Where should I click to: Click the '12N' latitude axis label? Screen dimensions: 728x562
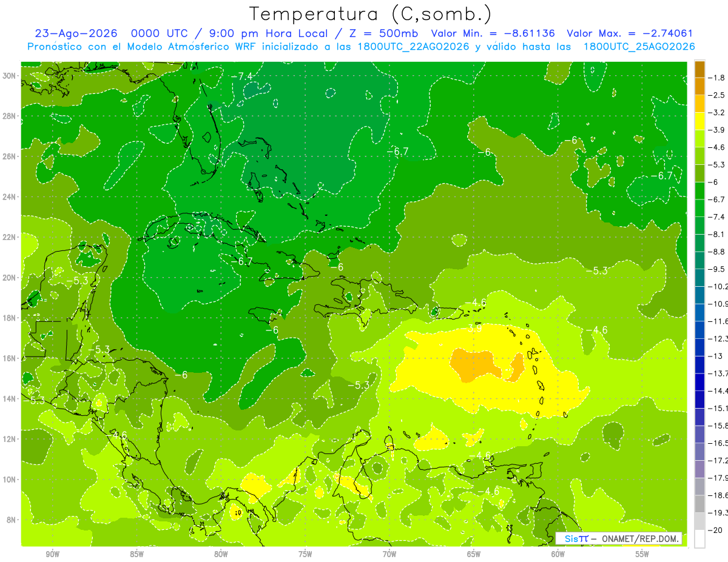point(9,439)
